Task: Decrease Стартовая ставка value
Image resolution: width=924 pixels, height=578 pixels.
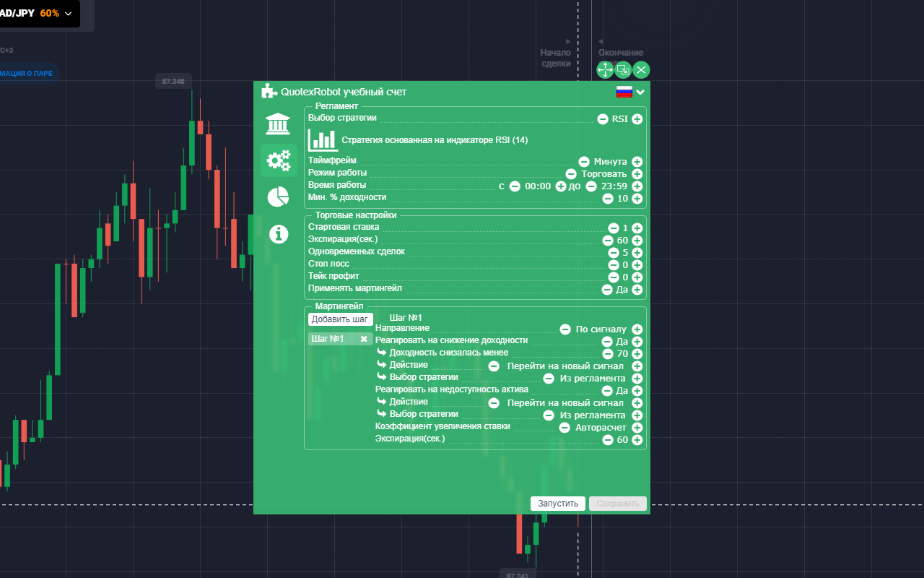Action: [x=614, y=228]
